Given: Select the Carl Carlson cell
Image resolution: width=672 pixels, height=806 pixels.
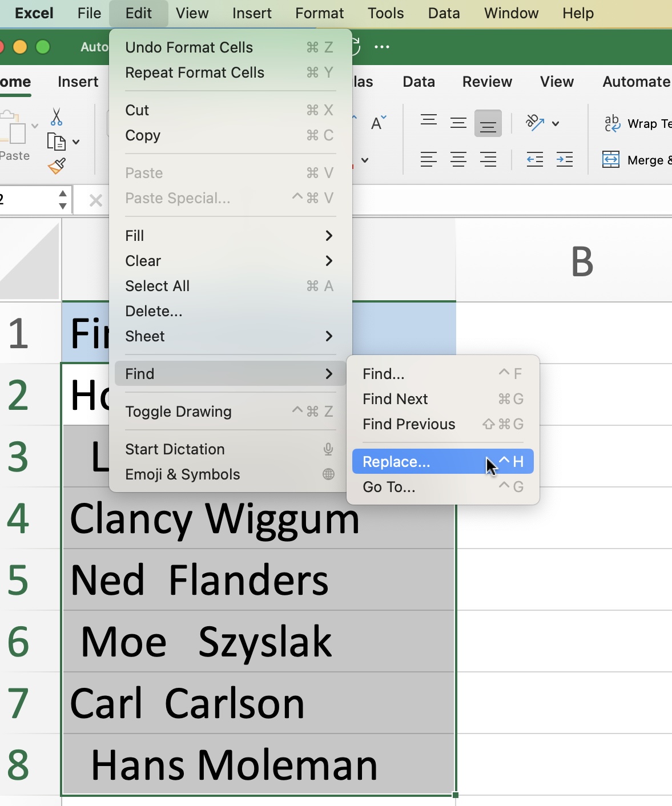Looking at the screenshot, I should point(259,703).
